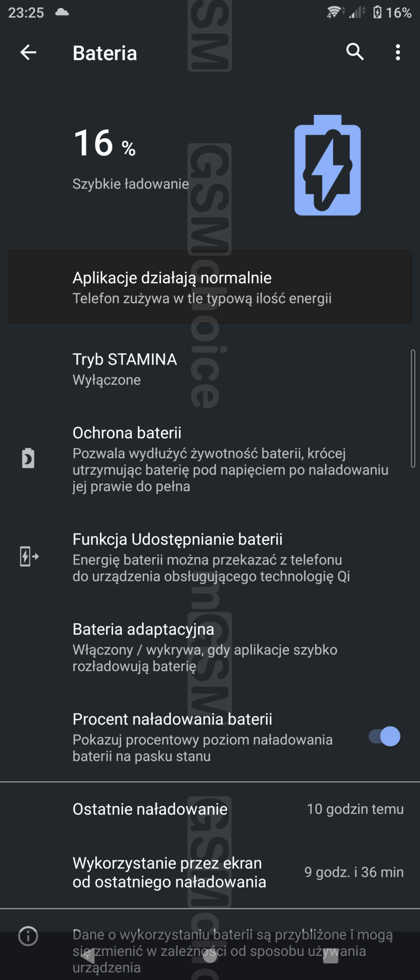The image size is (420, 980).
Task: Click the vertical scrollbar on the right
Action: click(x=413, y=408)
